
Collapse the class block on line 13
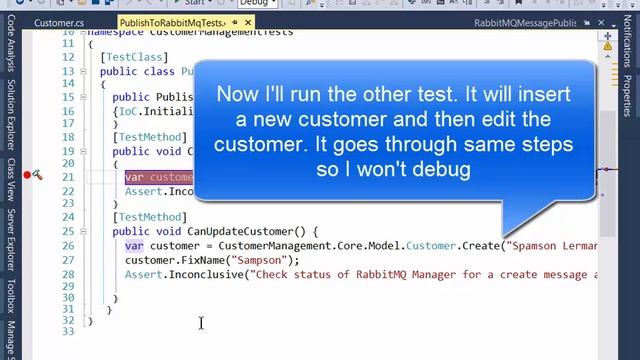(x=83, y=71)
